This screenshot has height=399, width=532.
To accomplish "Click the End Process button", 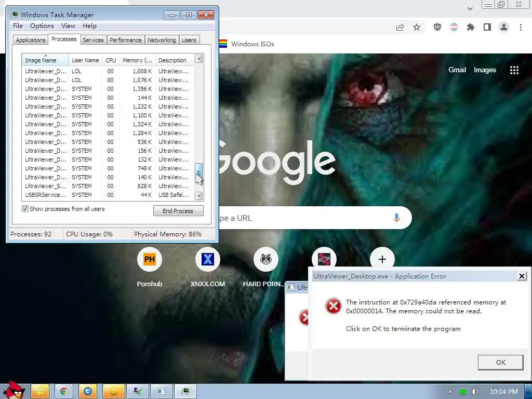I will [178, 211].
